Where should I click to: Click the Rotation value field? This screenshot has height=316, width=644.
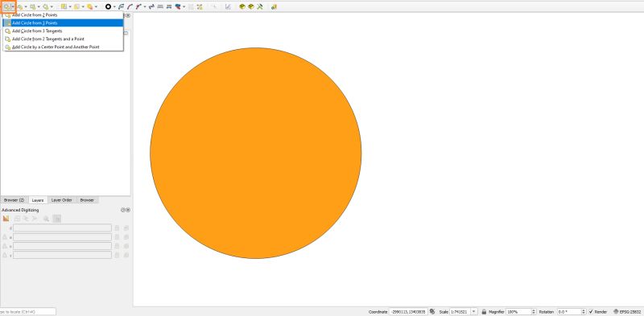[568, 312]
